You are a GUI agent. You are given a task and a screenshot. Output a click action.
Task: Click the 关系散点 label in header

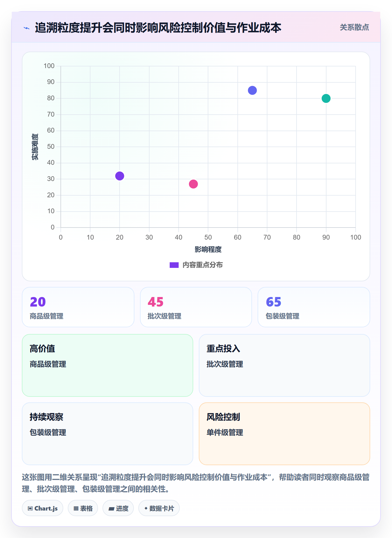(x=354, y=27)
